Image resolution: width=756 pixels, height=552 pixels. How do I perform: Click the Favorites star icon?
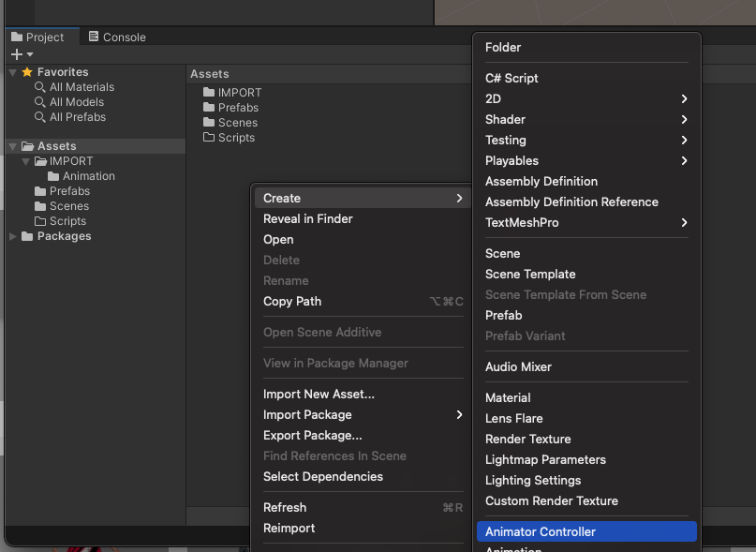[x=27, y=72]
